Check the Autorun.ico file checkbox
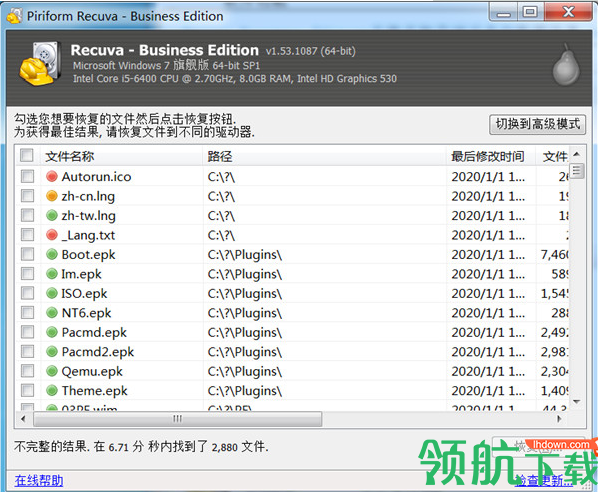The image size is (598, 492). pos(27,176)
